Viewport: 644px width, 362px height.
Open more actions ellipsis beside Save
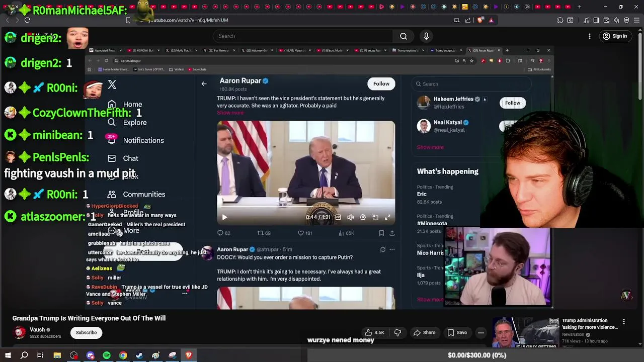click(x=481, y=332)
